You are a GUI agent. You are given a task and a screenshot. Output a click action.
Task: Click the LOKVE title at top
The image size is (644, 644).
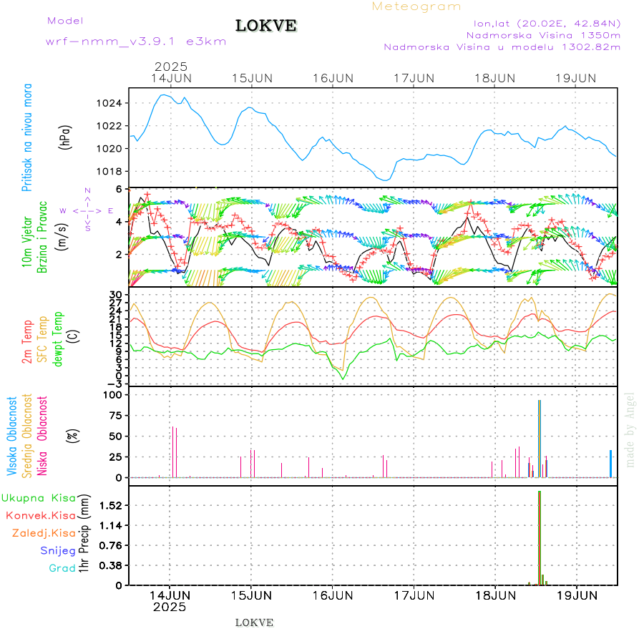coord(266,26)
